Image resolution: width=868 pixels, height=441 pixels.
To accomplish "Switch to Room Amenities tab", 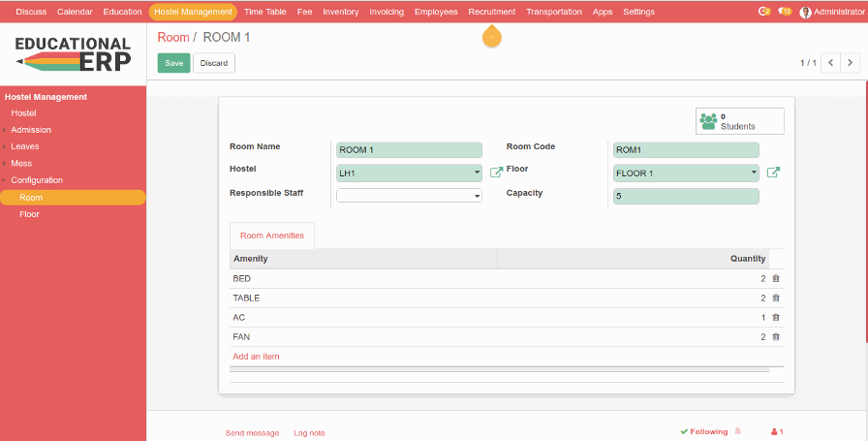I will point(272,236).
